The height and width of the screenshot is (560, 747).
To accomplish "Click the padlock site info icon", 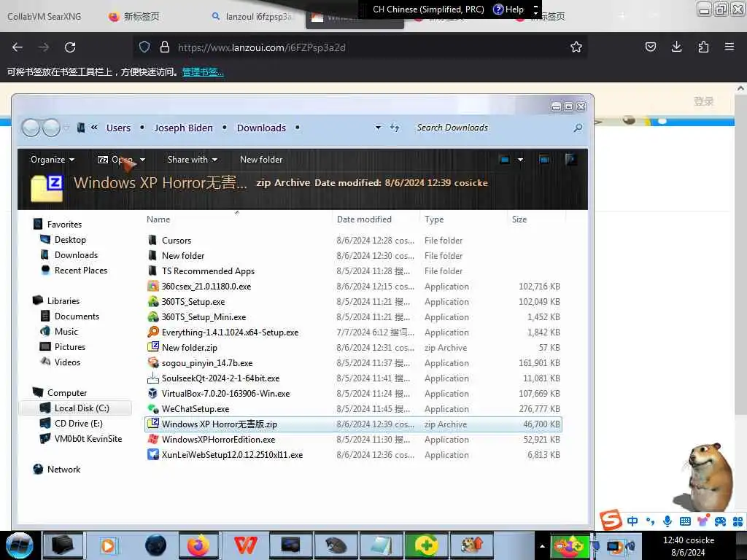I will point(165,47).
